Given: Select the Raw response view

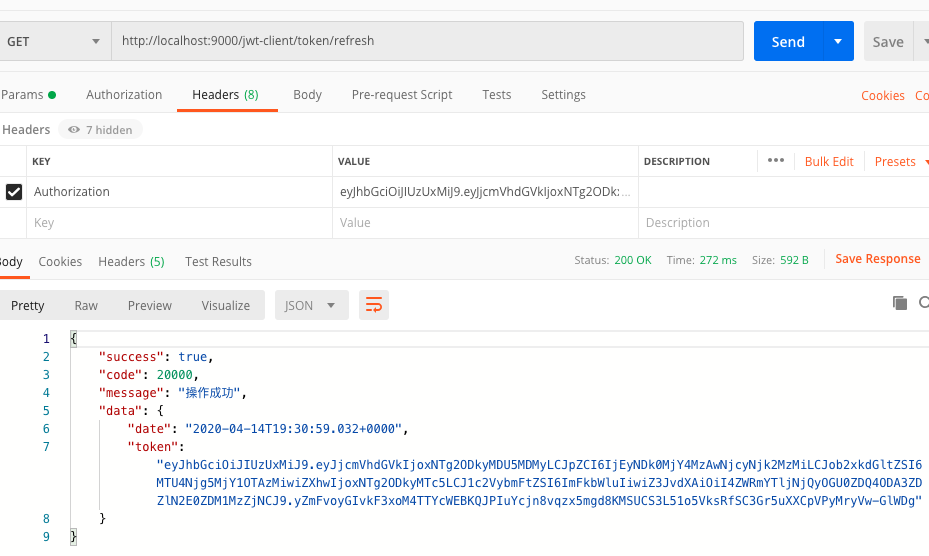Looking at the screenshot, I should [86, 305].
